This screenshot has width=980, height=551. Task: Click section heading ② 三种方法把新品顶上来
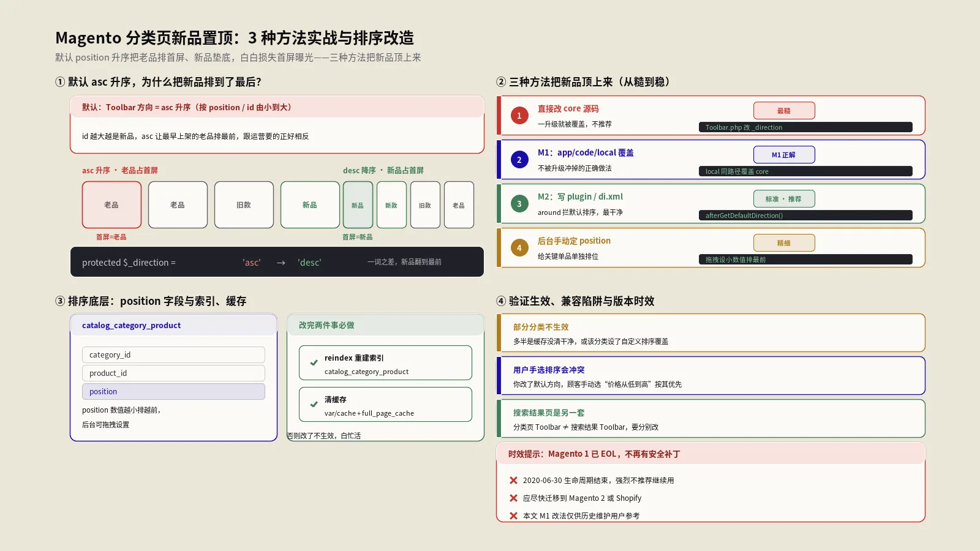[583, 82]
